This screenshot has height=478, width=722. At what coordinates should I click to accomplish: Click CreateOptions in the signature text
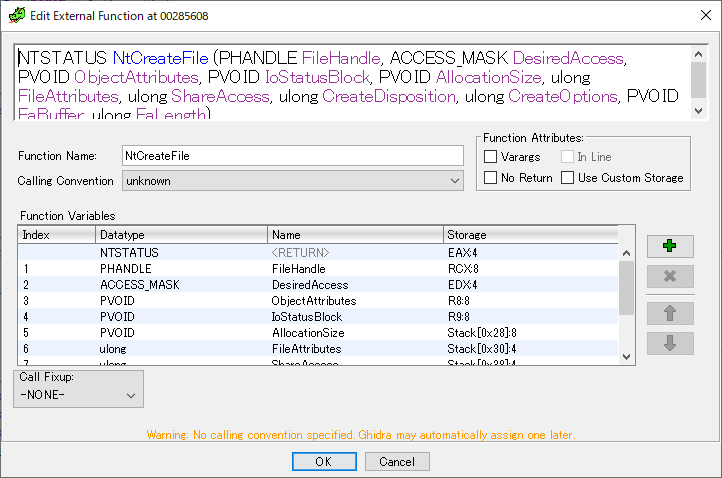(563, 97)
